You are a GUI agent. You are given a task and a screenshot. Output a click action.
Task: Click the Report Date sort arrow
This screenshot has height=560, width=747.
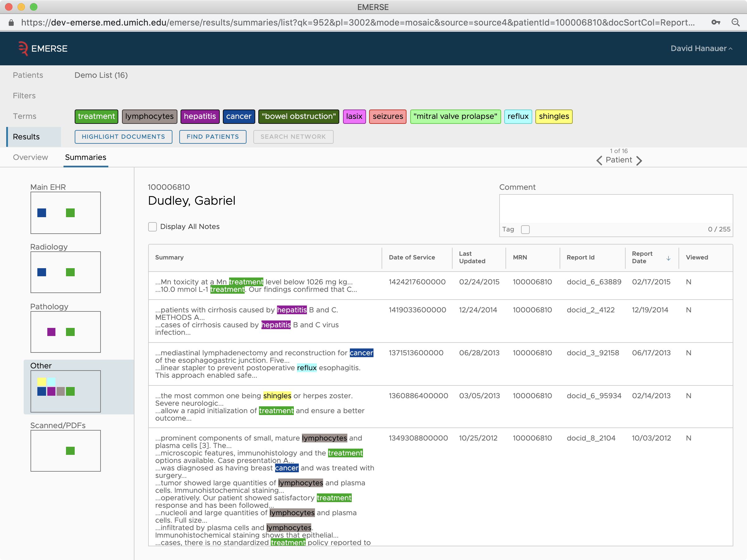[x=668, y=258]
